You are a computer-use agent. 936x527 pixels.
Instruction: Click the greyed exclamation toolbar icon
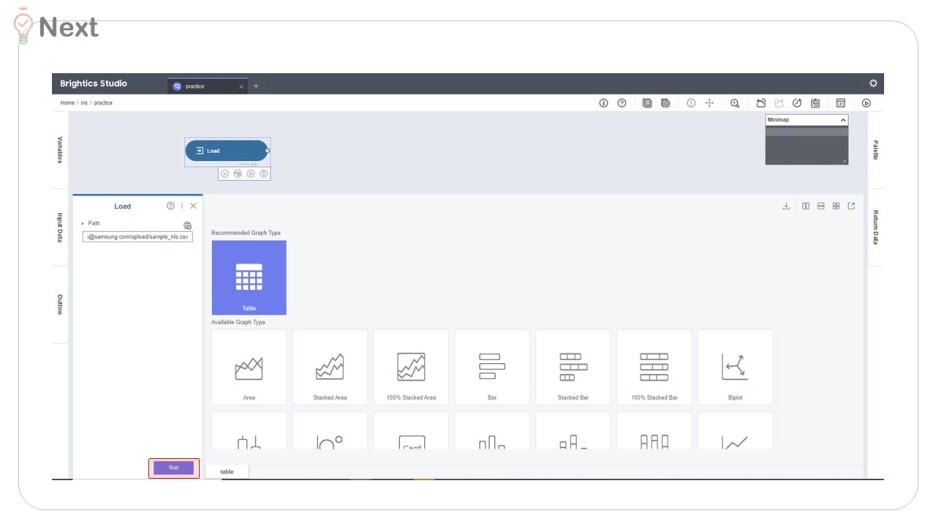691,103
